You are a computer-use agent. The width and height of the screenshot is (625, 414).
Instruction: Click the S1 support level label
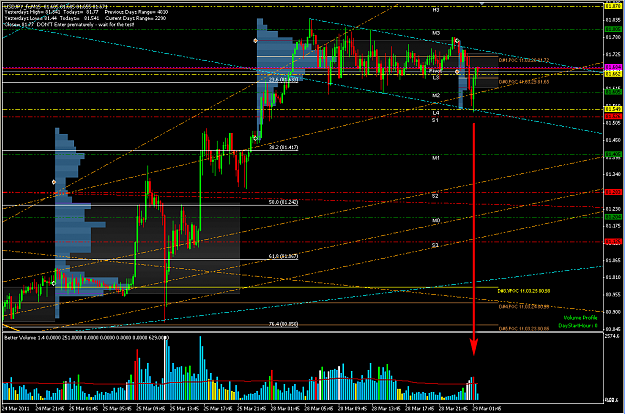435,120
